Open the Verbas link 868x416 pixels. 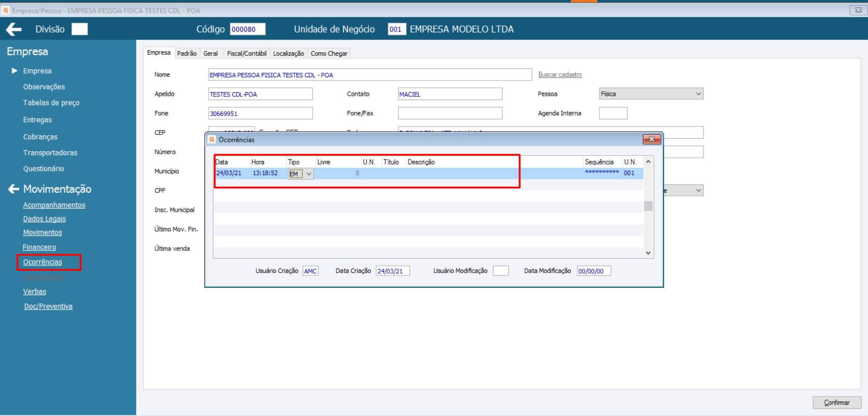click(35, 291)
